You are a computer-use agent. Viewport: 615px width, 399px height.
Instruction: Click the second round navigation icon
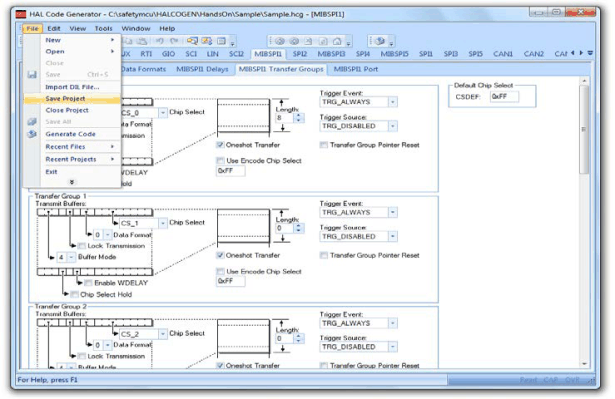(294, 41)
